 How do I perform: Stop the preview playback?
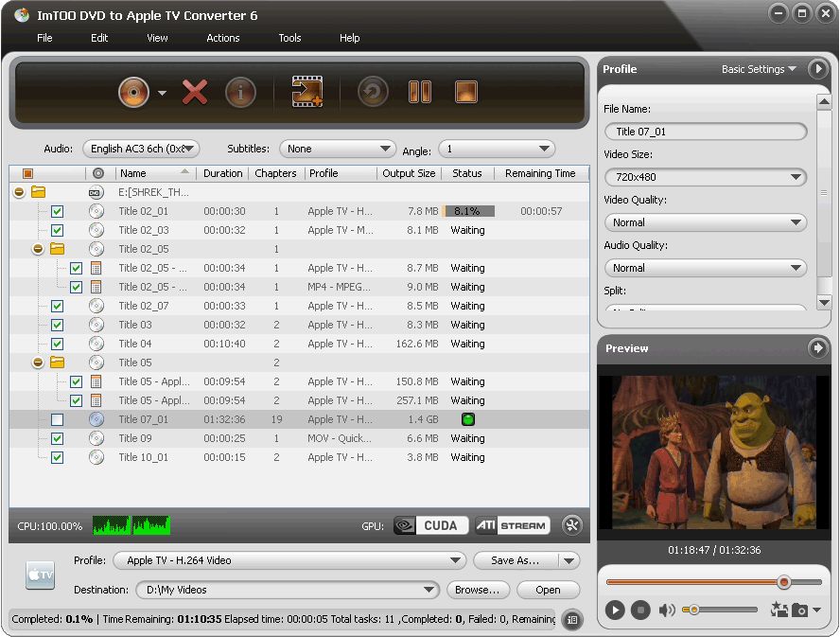point(640,610)
